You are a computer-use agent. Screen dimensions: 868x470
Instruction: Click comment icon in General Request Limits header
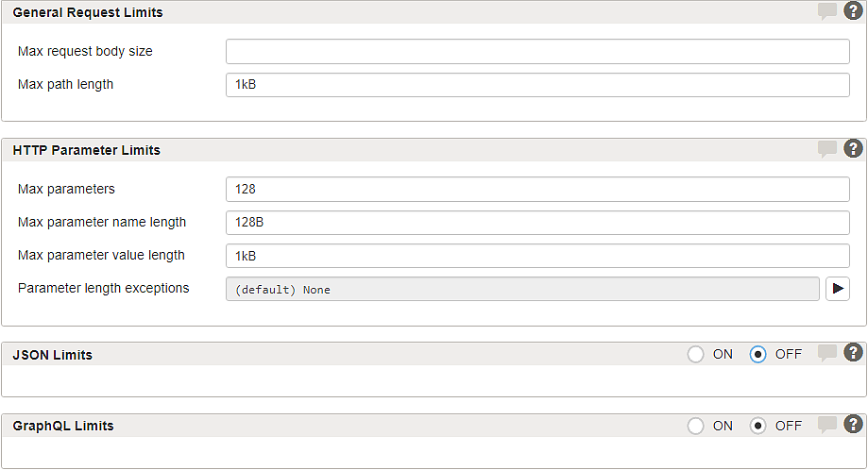(x=827, y=11)
